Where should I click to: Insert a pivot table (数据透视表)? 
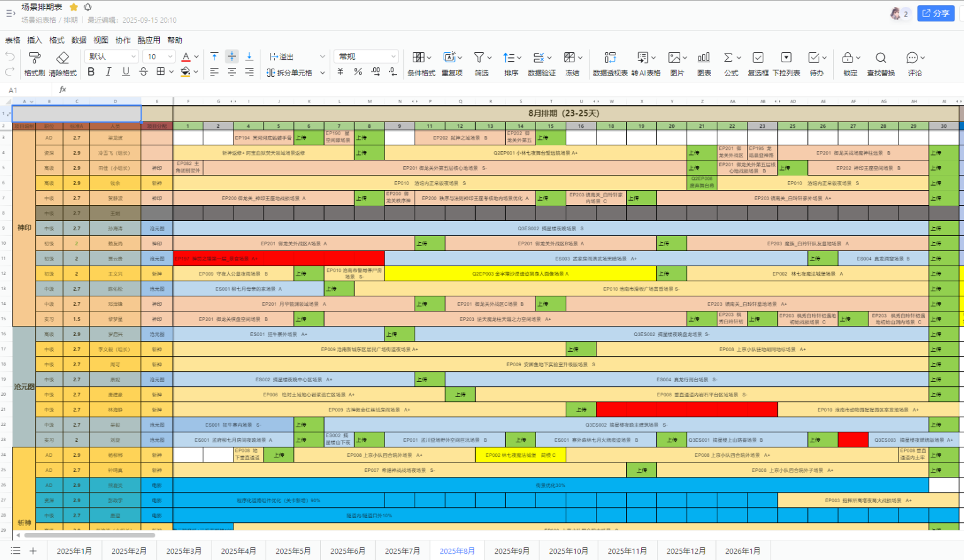click(610, 64)
